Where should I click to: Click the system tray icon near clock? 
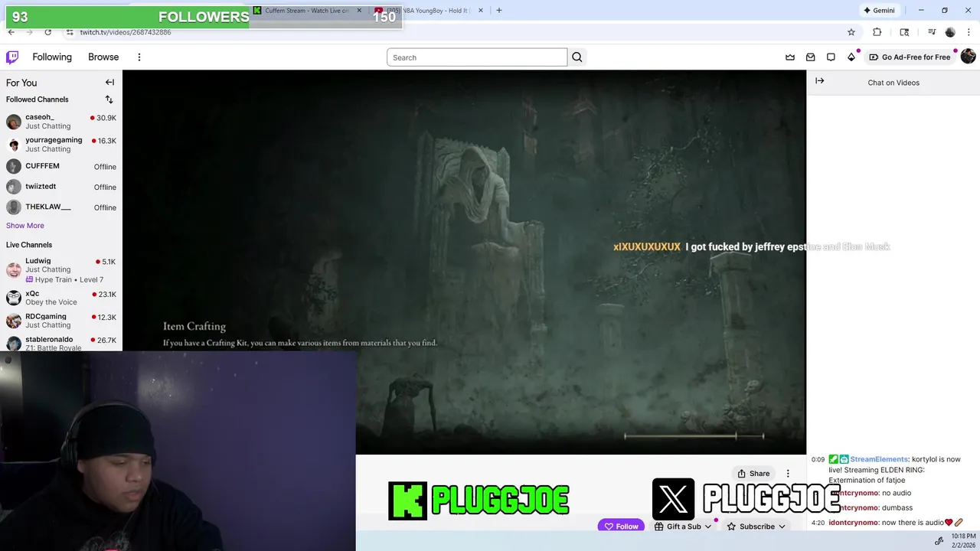click(939, 541)
